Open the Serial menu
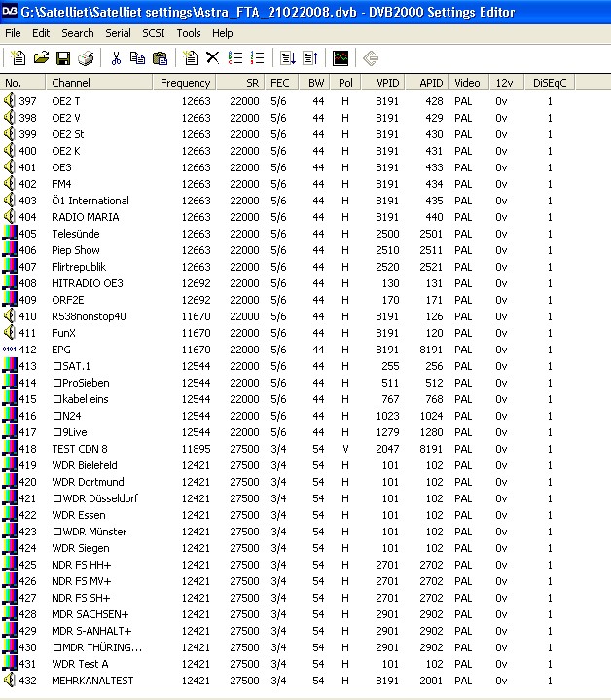 tap(118, 33)
